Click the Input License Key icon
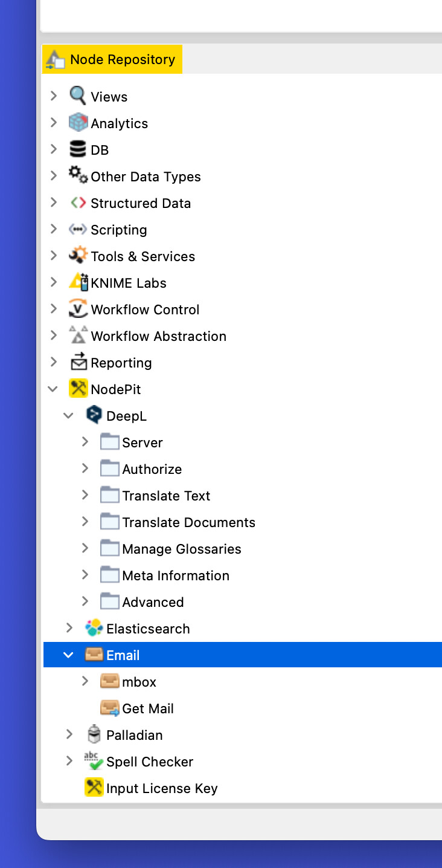Screen dimensions: 442x868 click(94, 787)
